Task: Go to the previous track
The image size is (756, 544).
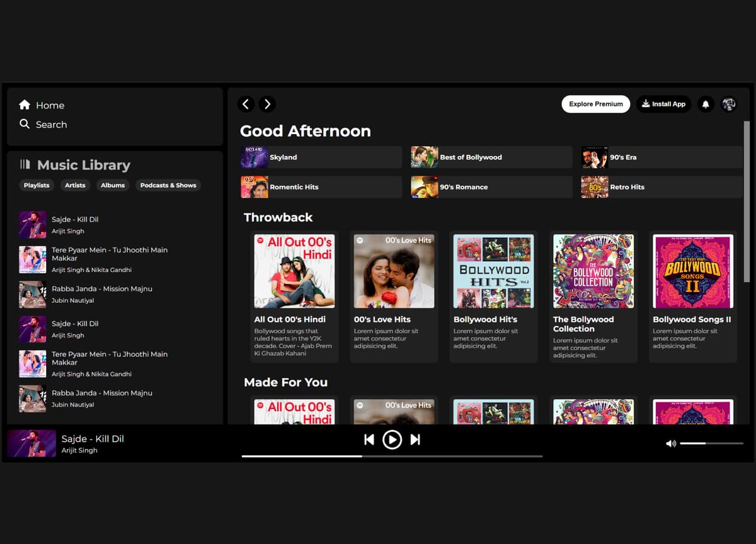Action: point(369,439)
